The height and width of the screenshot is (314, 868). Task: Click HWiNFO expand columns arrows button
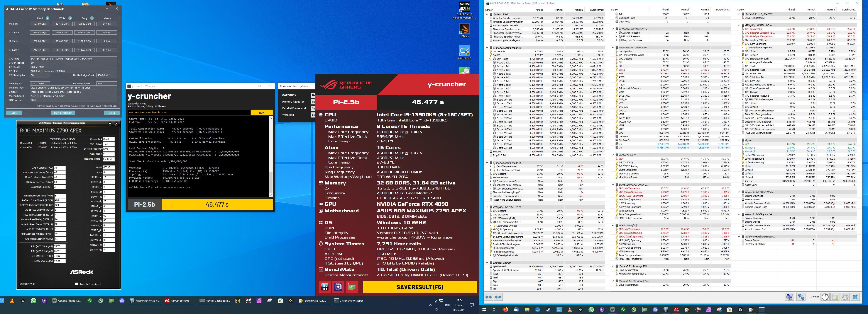489,297
